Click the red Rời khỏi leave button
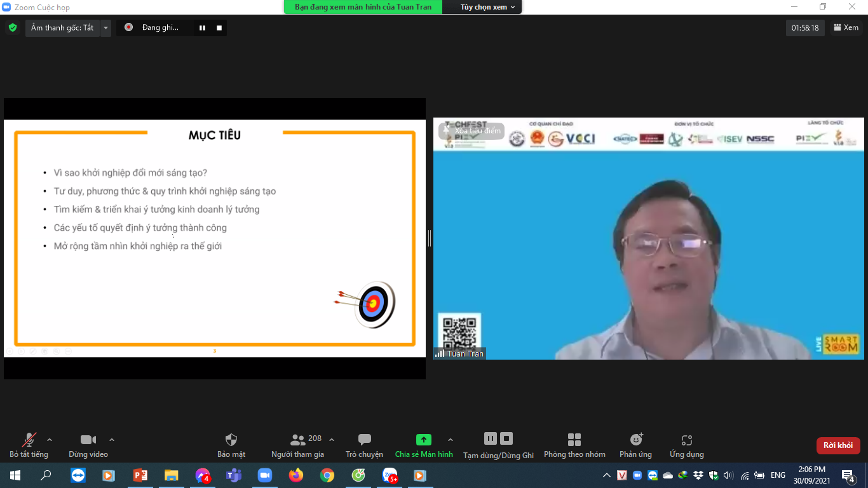The width and height of the screenshot is (868, 488). 838,445
